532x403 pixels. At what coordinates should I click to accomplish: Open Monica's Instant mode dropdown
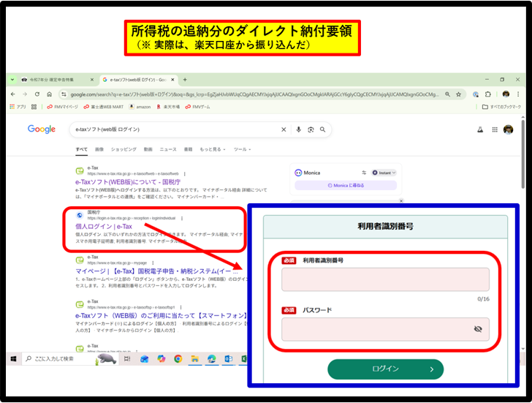coord(384,173)
